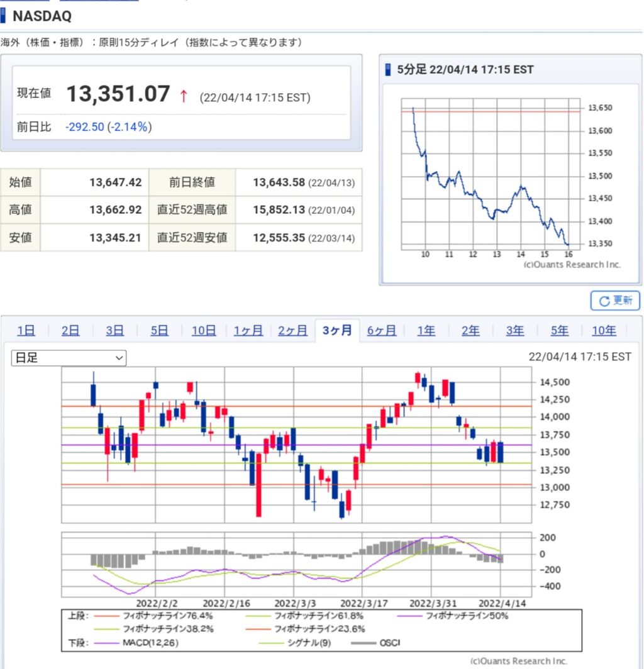Click the 5分足 intraday chart title
Image resolution: width=644 pixels, height=669 pixels.
pyautogui.click(x=465, y=69)
